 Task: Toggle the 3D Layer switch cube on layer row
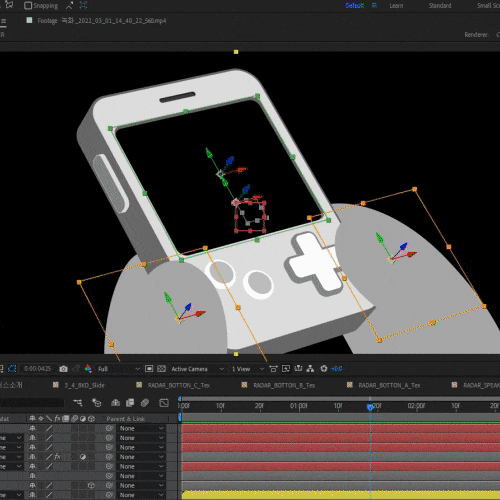(x=91, y=485)
